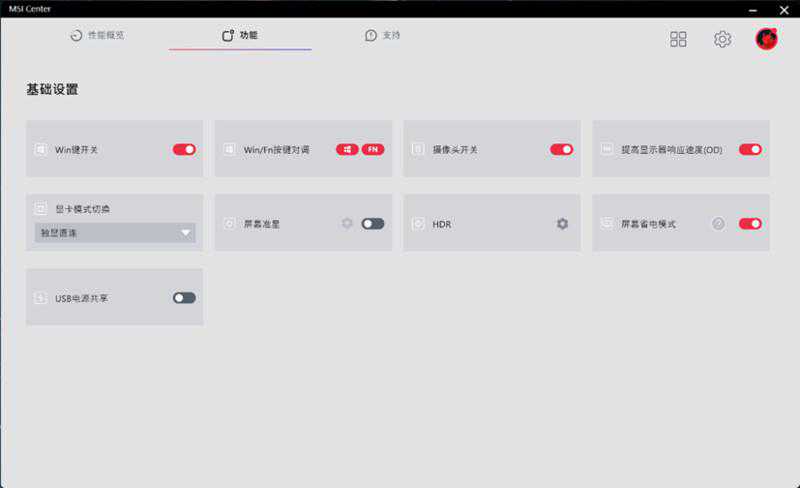Open HDR settings gear icon
This screenshot has height=488, width=800.
(x=562, y=223)
